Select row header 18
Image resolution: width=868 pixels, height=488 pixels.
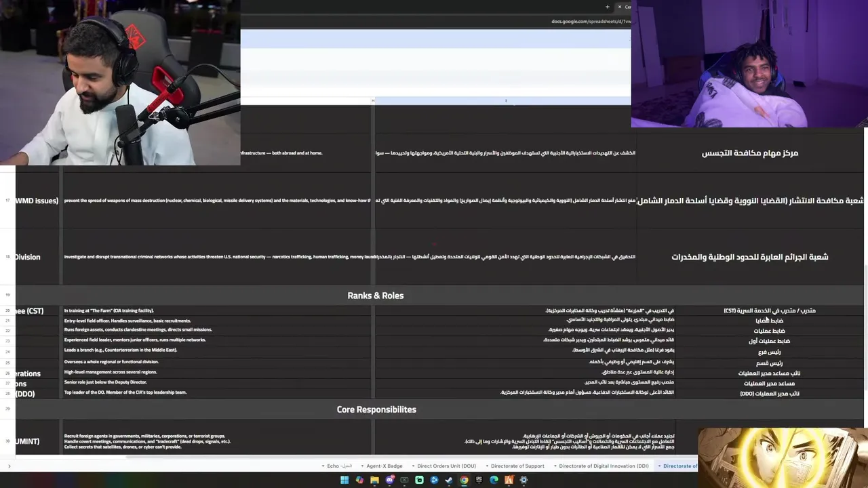[x=7, y=257]
